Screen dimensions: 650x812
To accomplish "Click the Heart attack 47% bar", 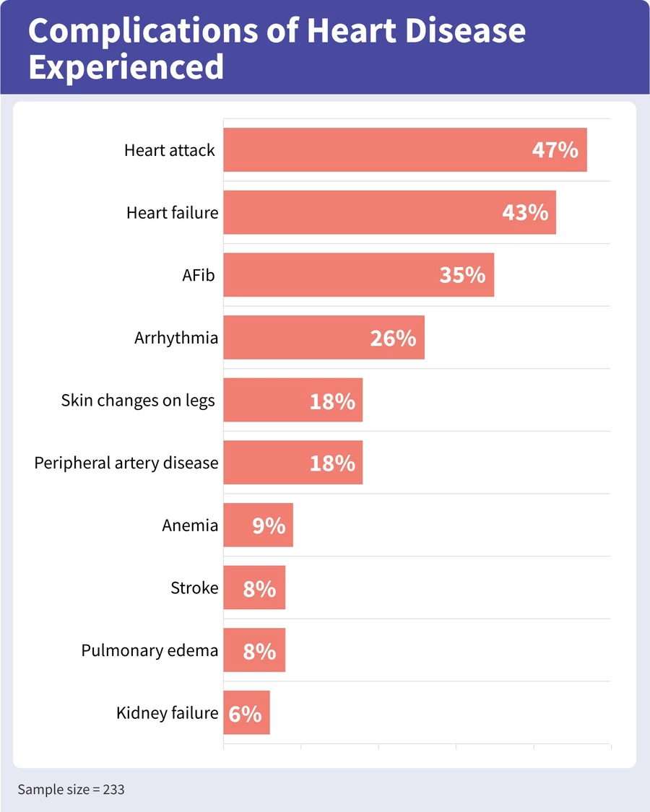I will click(404, 150).
